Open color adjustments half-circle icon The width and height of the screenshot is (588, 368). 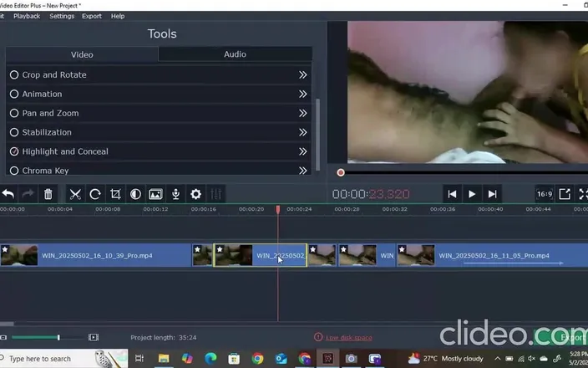pyautogui.click(x=135, y=194)
